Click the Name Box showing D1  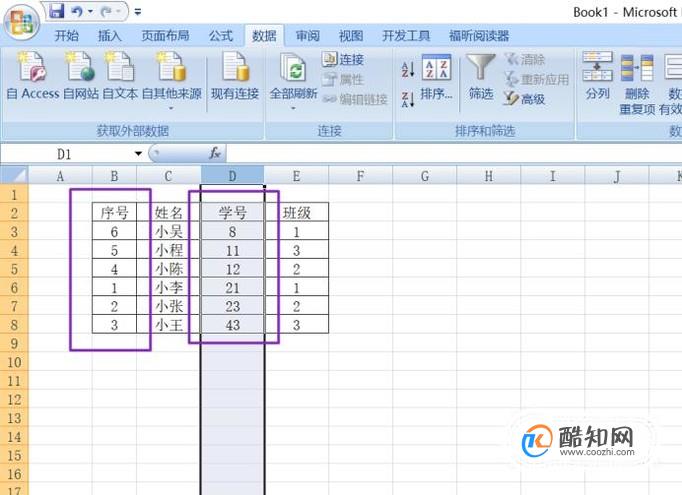(65, 154)
